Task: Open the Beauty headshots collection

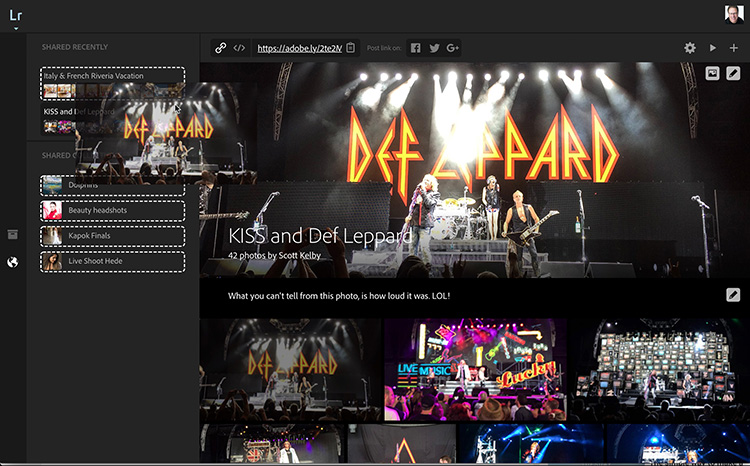Action: pyautogui.click(x=112, y=211)
